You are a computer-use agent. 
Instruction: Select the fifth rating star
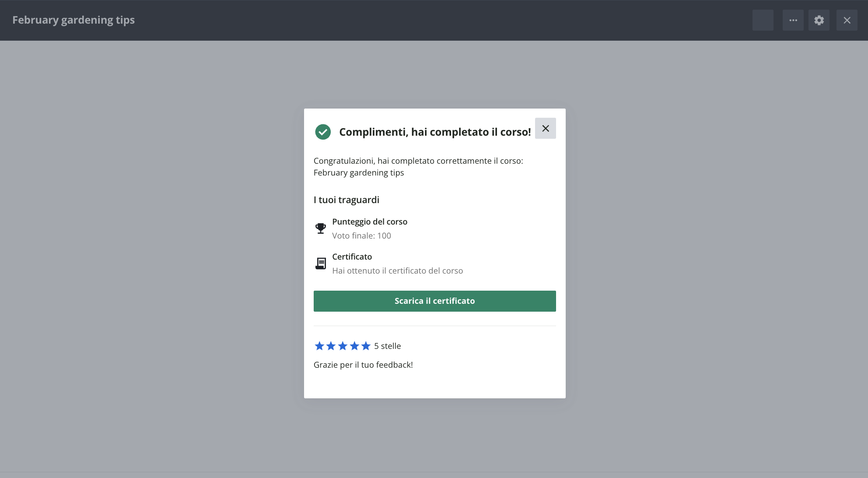click(366, 346)
